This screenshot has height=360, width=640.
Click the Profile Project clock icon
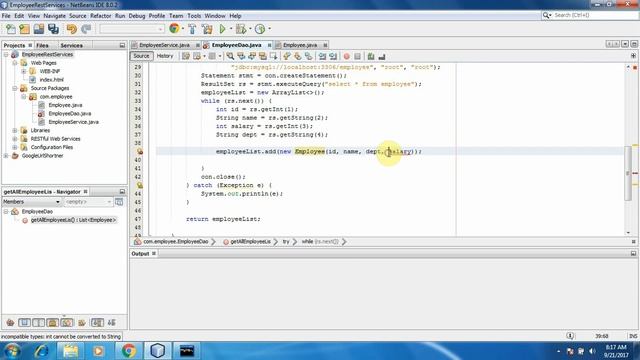260,29
